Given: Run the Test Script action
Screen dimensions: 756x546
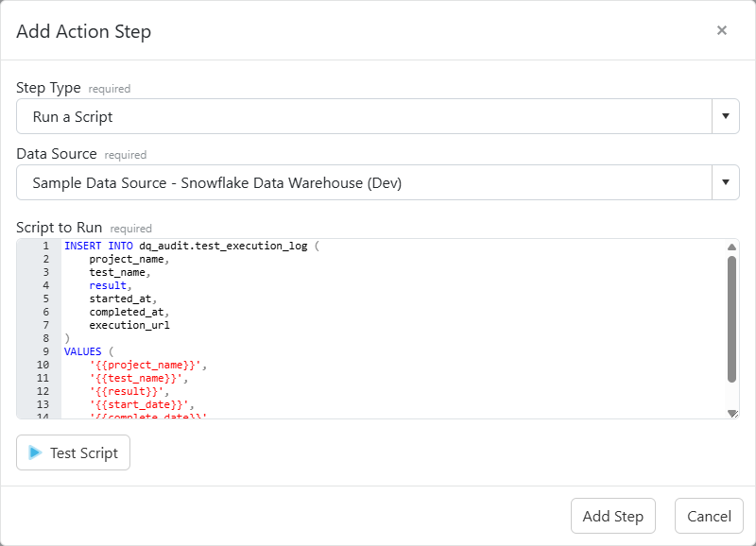Looking at the screenshot, I should (73, 452).
